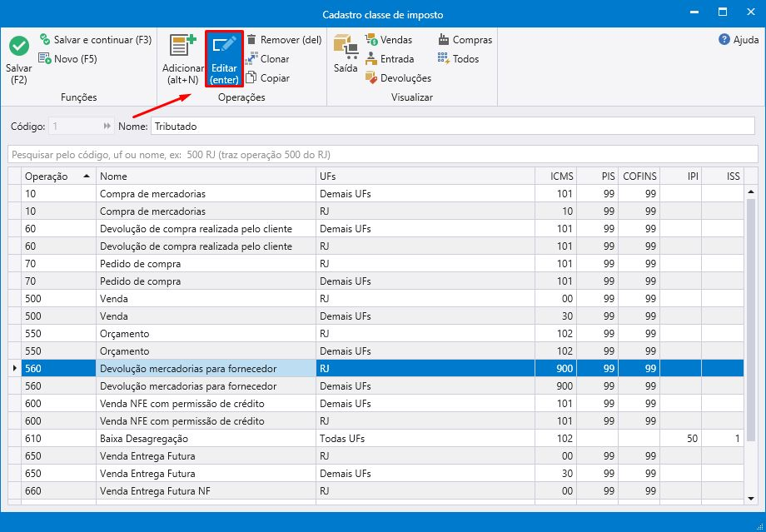766x532 pixels.
Task: Click the Adicionar (alt+N) icon
Action: click(x=182, y=47)
